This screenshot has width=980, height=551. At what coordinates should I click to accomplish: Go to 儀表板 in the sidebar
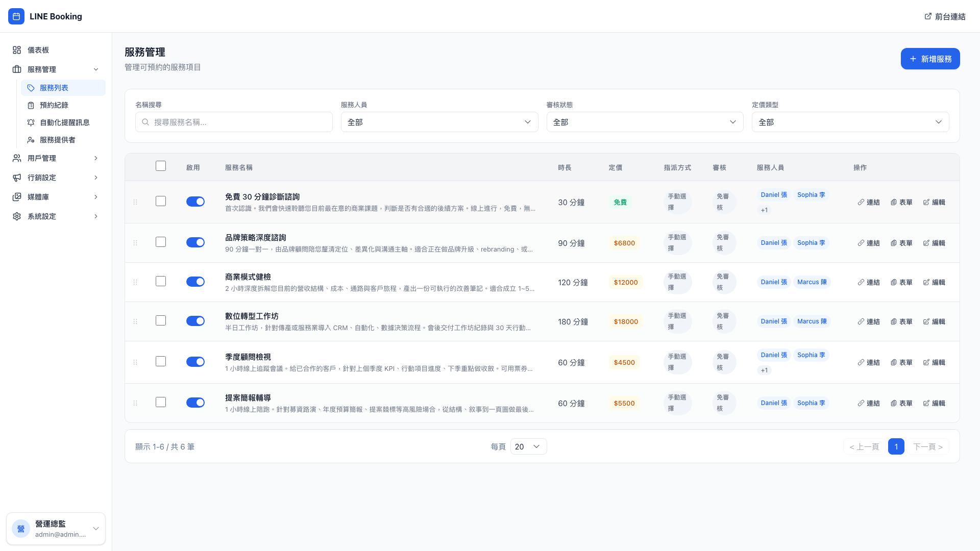(56, 50)
